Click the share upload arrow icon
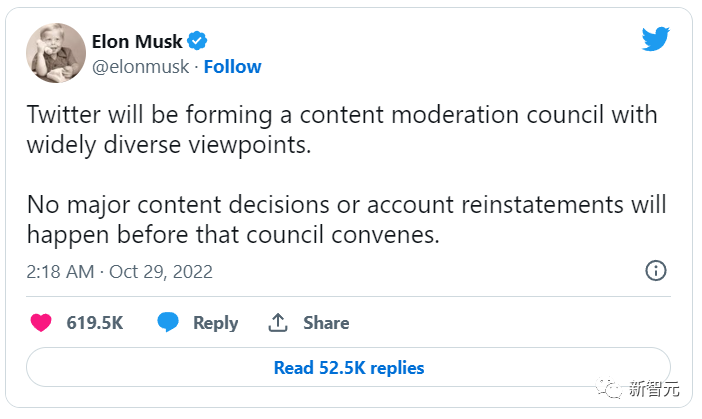The image size is (702, 419). (278, 323)
